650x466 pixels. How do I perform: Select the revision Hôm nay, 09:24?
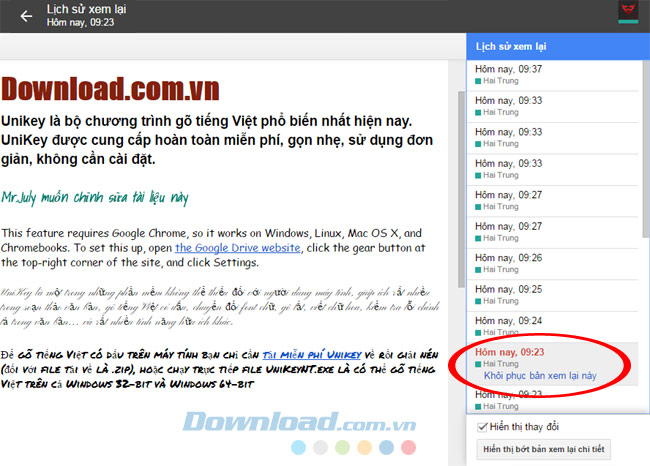tap(552, 327)
